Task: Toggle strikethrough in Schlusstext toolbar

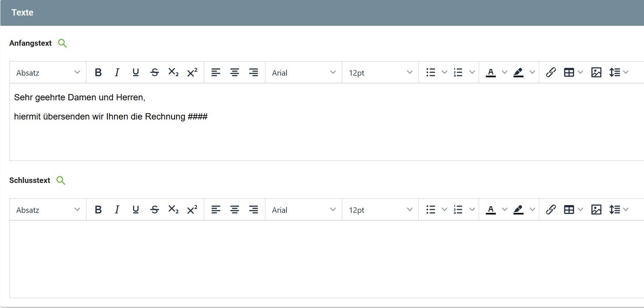Action: click(155, 210)
